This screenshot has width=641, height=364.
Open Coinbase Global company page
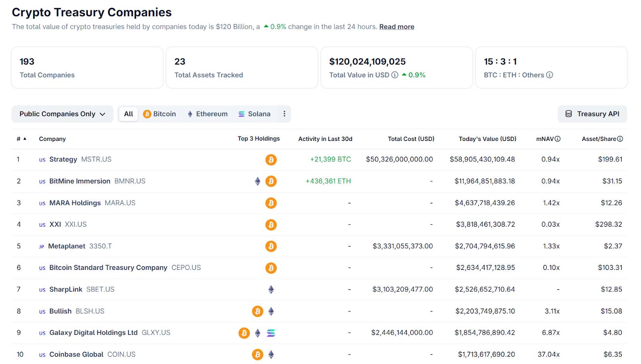click(x=76, y=354)
